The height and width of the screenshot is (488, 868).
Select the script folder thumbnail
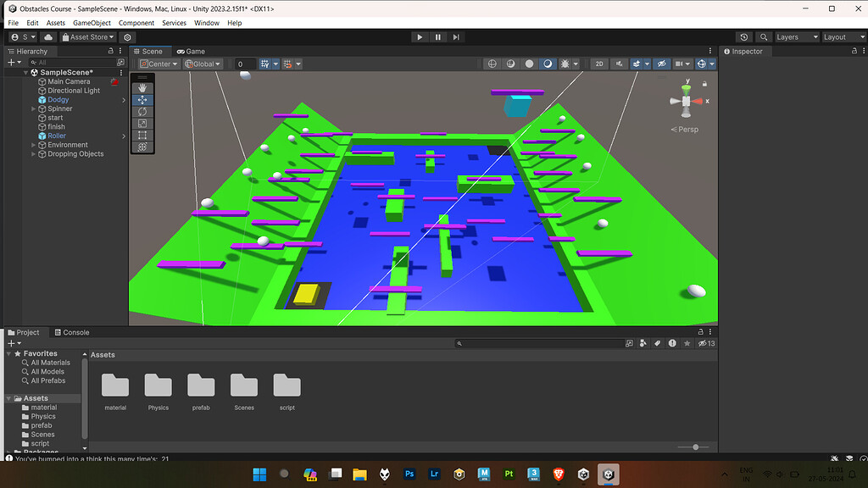(x=287, y=385)
